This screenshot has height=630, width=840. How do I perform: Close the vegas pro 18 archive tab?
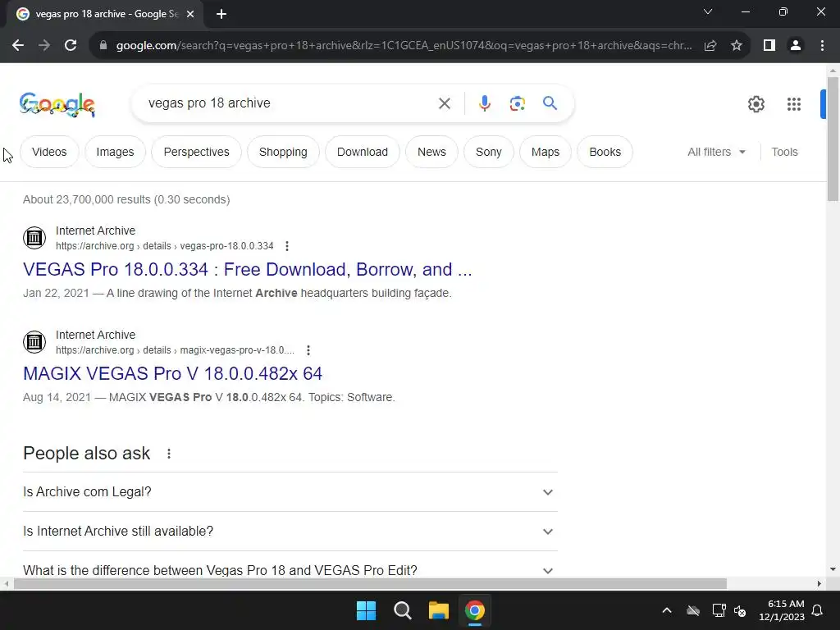tap(190, 14)
